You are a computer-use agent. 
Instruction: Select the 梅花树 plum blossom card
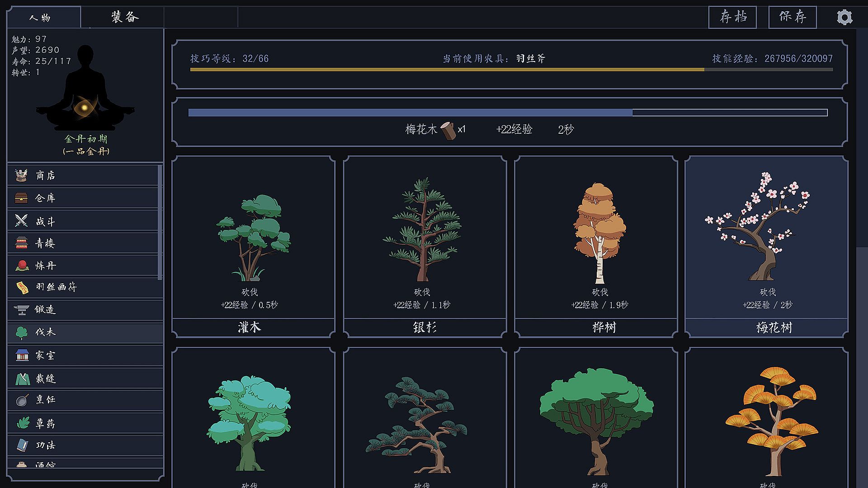[766, 246]
